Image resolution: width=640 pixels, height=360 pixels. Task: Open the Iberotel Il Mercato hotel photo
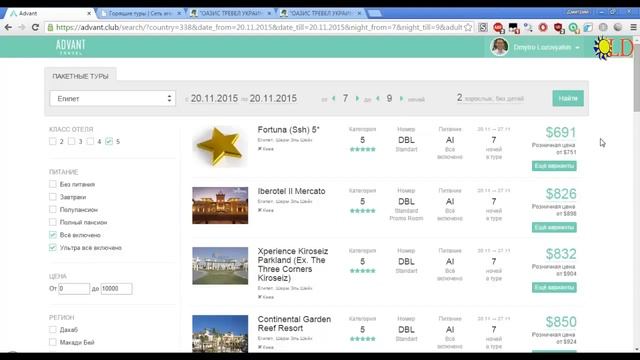220,205
